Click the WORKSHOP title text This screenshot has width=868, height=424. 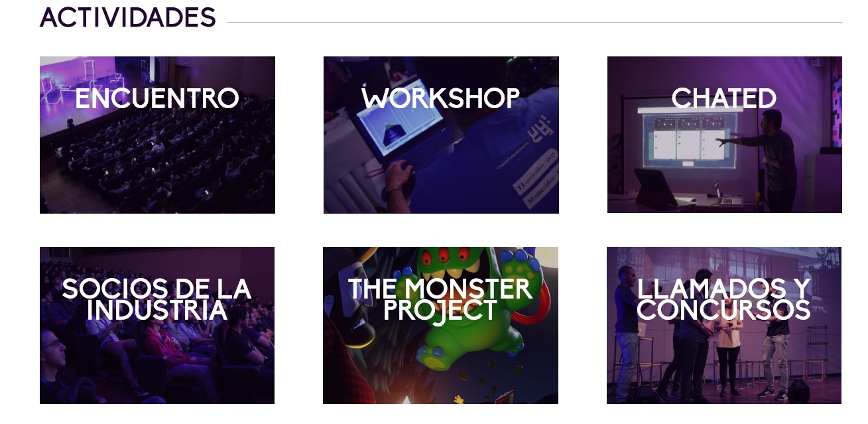pyautogui.click(x=441, y=98)
